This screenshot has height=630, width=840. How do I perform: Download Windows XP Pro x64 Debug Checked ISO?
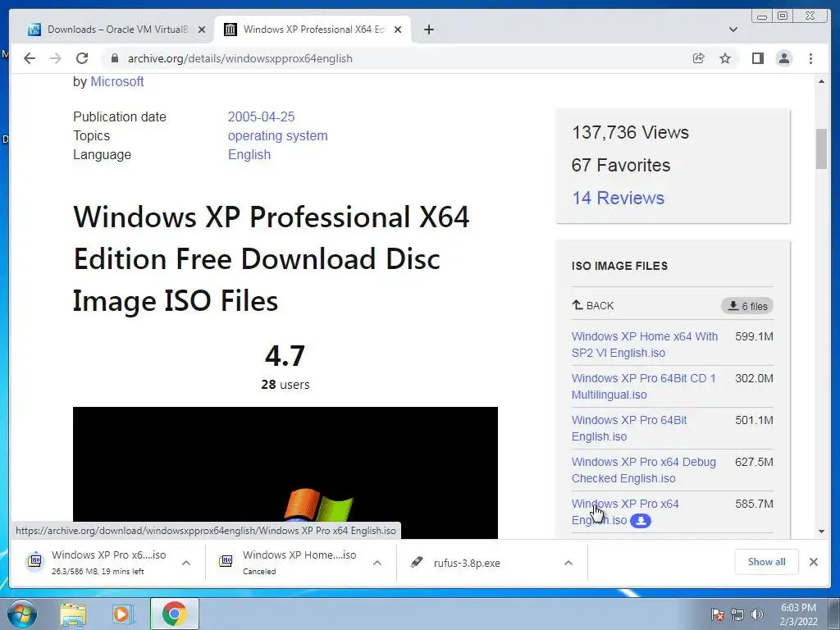(643, 470)
